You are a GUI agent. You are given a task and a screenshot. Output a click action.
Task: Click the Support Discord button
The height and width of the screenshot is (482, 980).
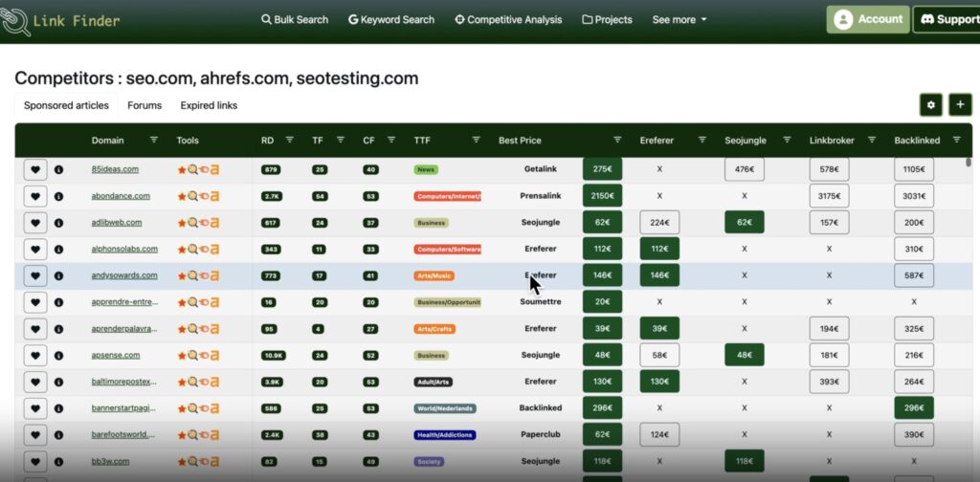coord(947,19)
